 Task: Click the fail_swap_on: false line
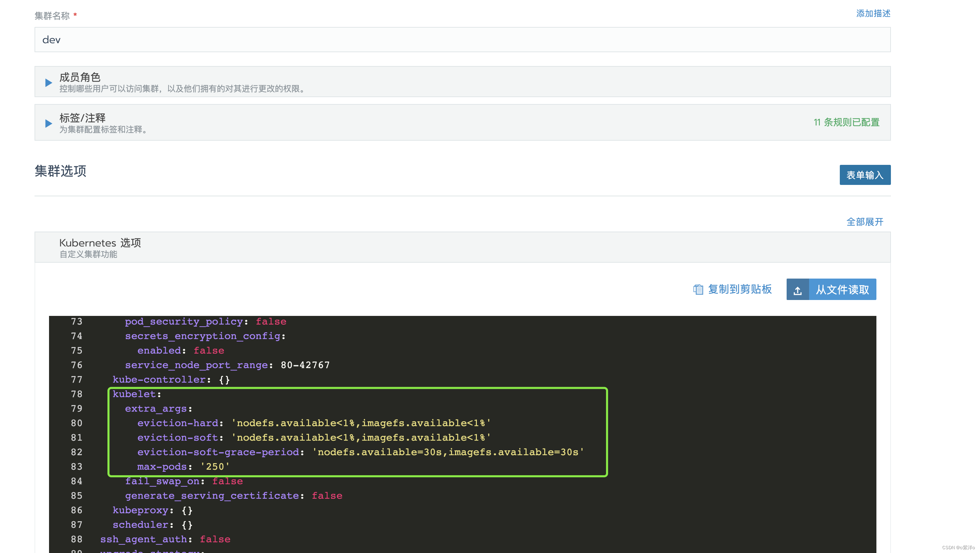pyautogui.click(x=184, y=481)
